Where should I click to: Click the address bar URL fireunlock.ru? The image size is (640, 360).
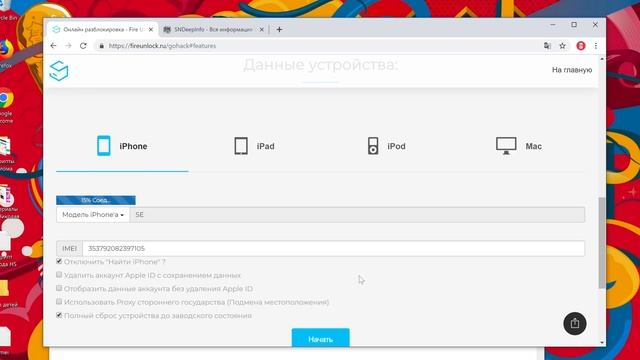162,46
